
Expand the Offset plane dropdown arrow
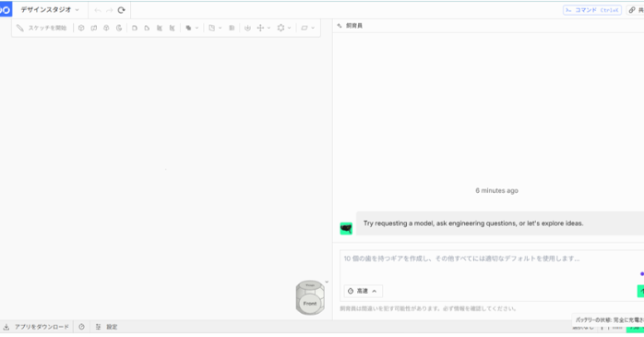(x=221, y=28)
